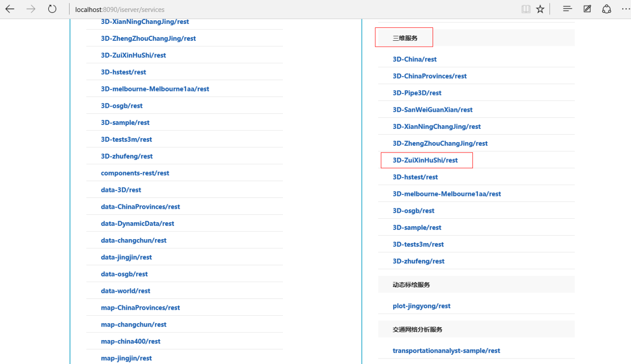Open data-world/rest link
This screenshot has height=364, width=631.
click(x=125, y=291)
